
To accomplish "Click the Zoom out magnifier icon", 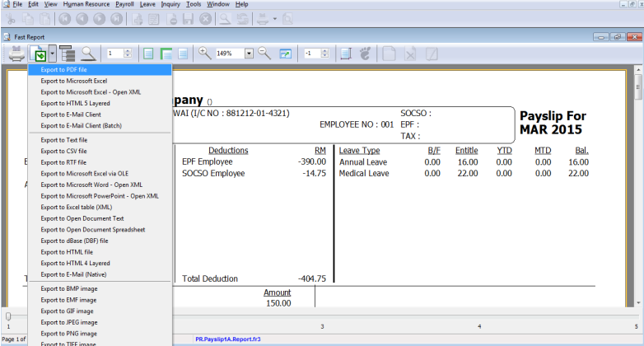I will click(264, 54).
